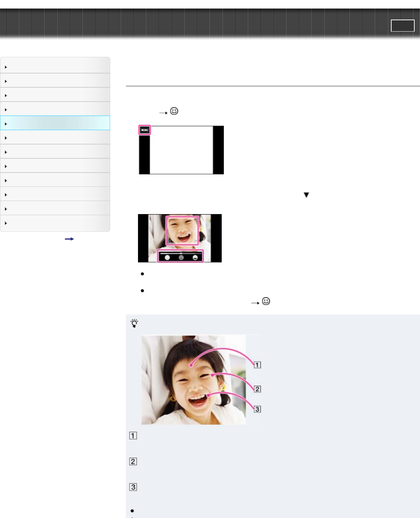Click the detected face frame in preview
The width and height of the screenshot is (420, 518).
point(182,230)
